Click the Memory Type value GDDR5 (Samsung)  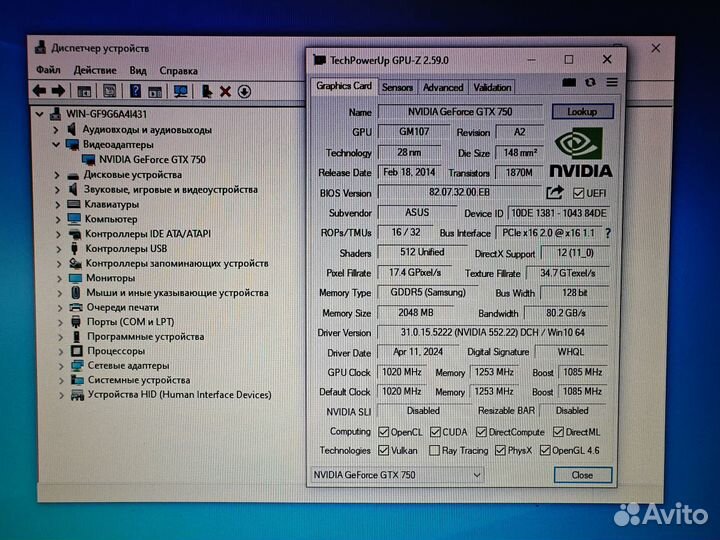[428, 292]
